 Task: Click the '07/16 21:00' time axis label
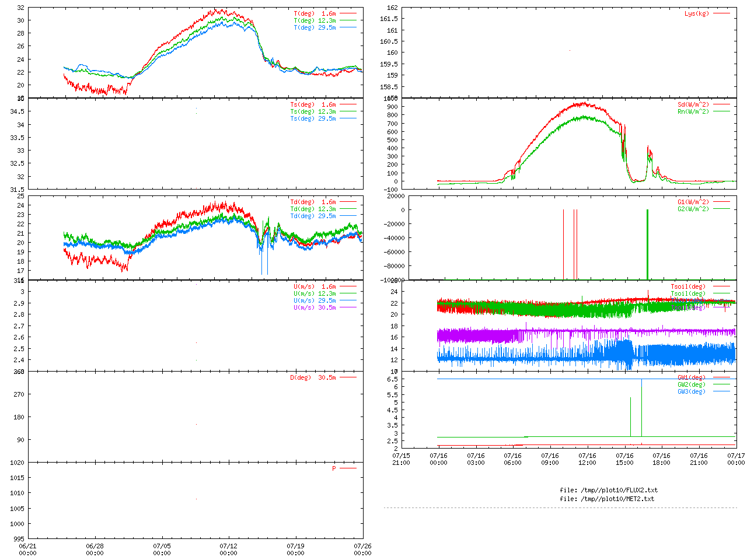click(x=699, y=460)
